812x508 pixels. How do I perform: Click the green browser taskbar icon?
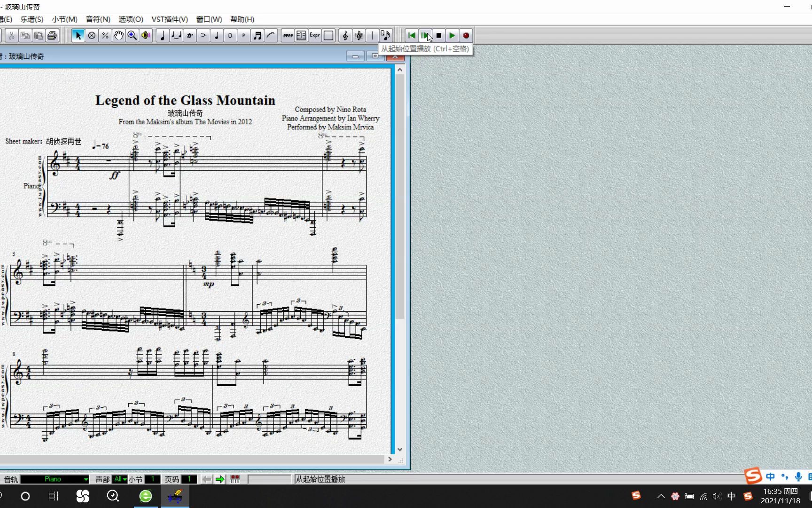pos(146,496)
